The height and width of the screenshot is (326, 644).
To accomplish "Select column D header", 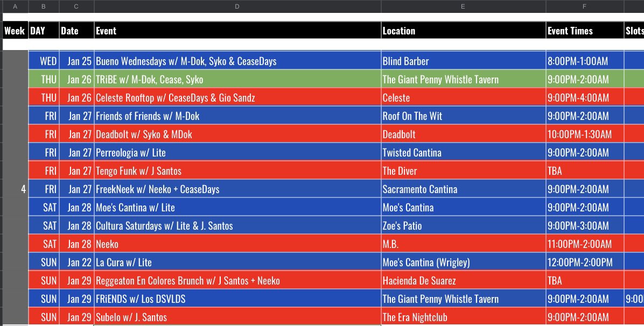I will click(x=237, y=6).
